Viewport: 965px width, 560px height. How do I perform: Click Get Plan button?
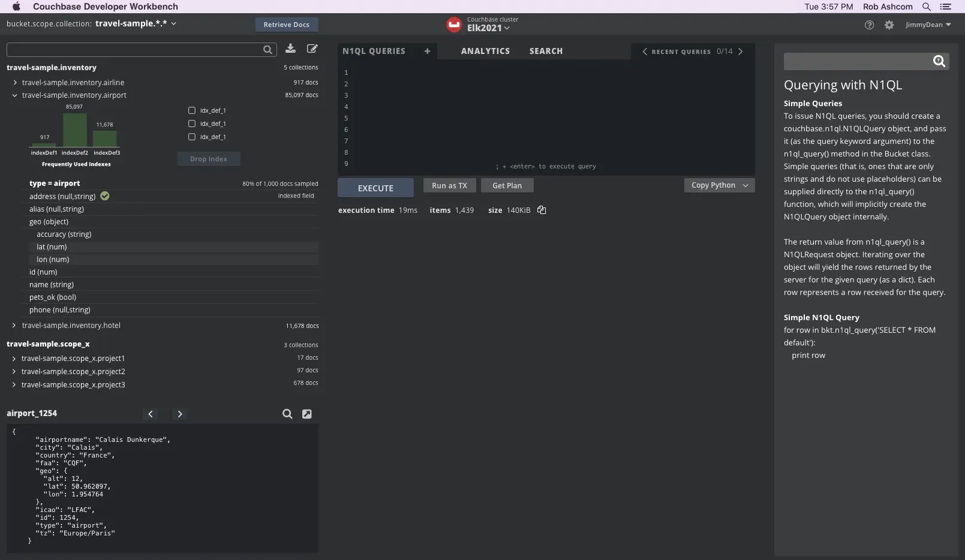[x=507, y=185]
